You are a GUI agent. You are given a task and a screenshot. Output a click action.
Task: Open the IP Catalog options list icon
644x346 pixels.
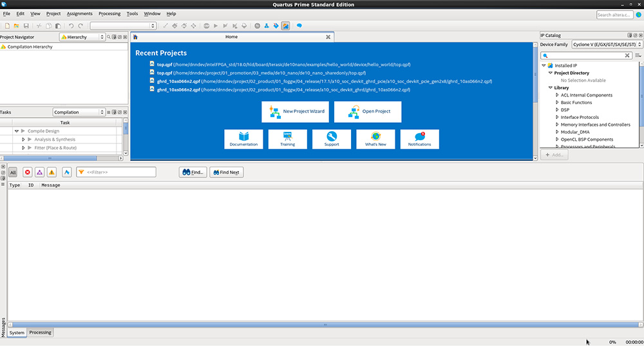638,55
